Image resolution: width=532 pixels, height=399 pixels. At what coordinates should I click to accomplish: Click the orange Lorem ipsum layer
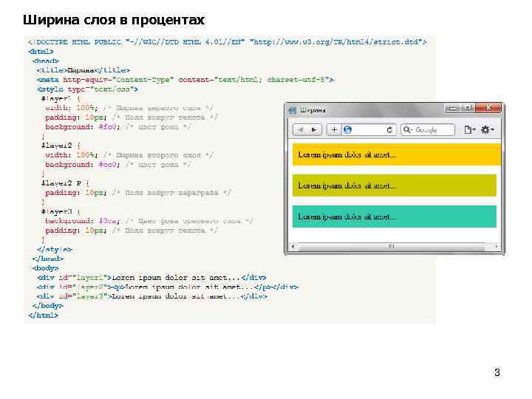pos(397,154)
